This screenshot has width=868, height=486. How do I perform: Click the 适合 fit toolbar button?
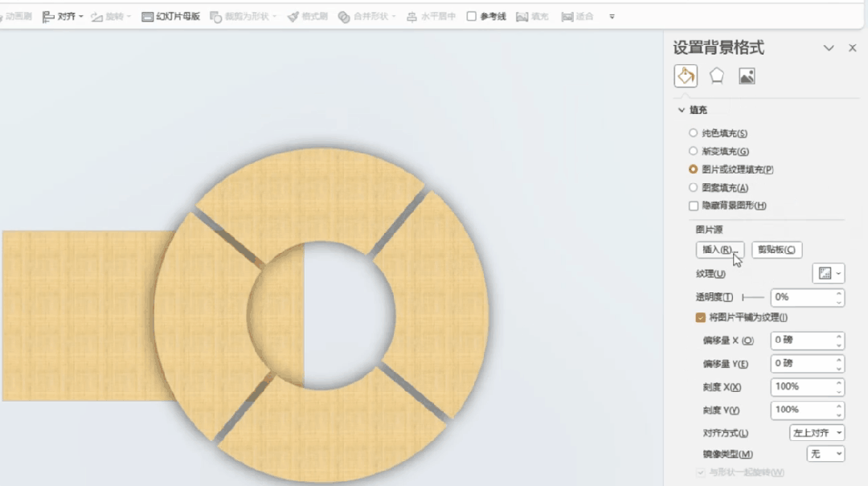click(577, 17)
